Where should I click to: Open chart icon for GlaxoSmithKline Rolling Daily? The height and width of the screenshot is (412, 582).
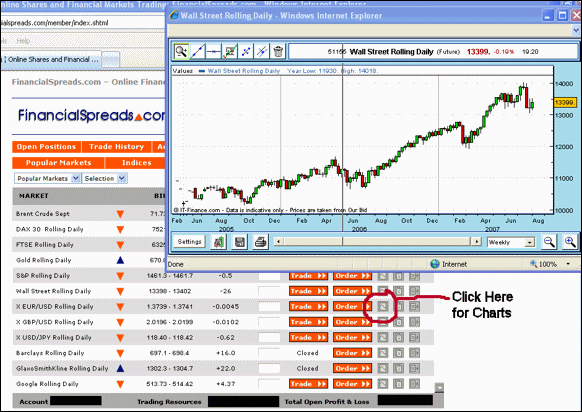click(x=383, y=368)
